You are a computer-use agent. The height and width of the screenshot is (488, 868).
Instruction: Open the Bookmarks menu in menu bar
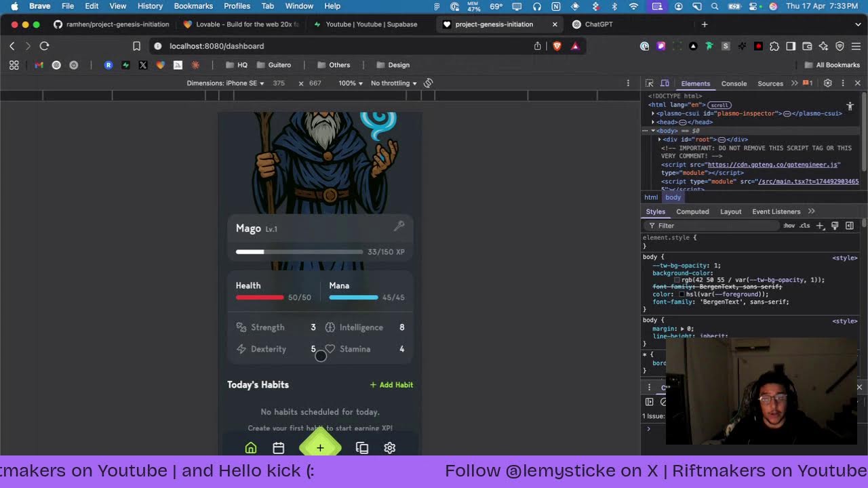193,6
